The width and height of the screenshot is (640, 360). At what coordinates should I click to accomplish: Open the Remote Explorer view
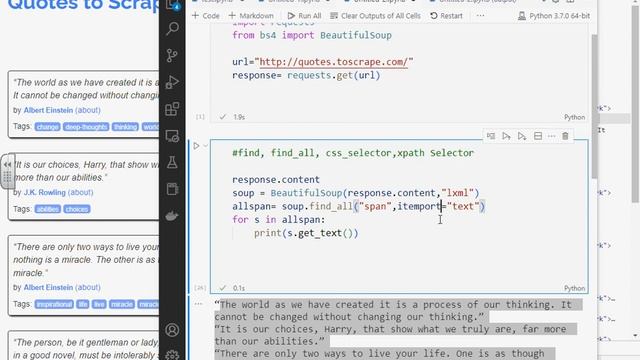[x=172, y=136]
